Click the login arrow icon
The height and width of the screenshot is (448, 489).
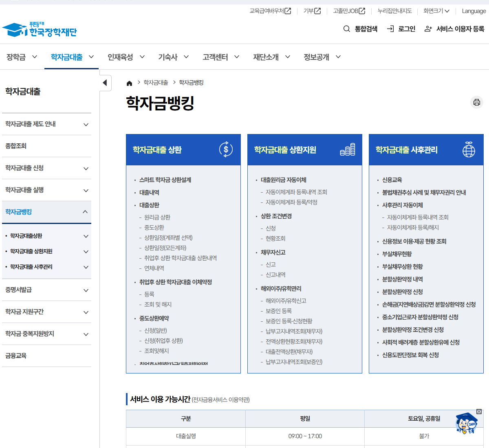tap(390, 29)
